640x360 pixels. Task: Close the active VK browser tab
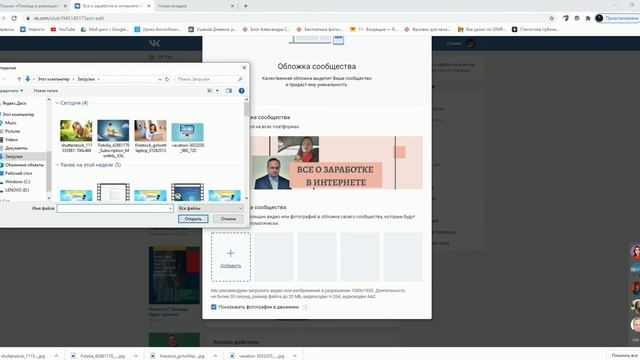[x=149, y=6]
